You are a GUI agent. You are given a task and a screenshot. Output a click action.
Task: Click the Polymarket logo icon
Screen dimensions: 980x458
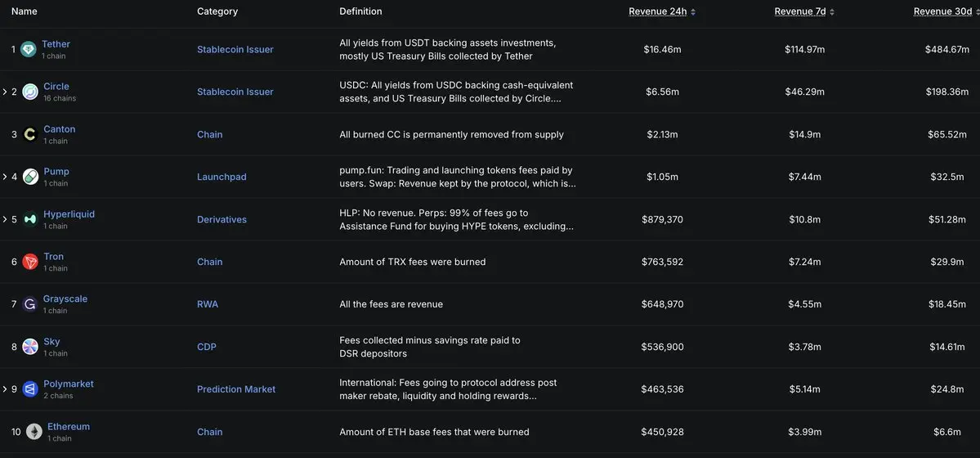coord(30,389)
